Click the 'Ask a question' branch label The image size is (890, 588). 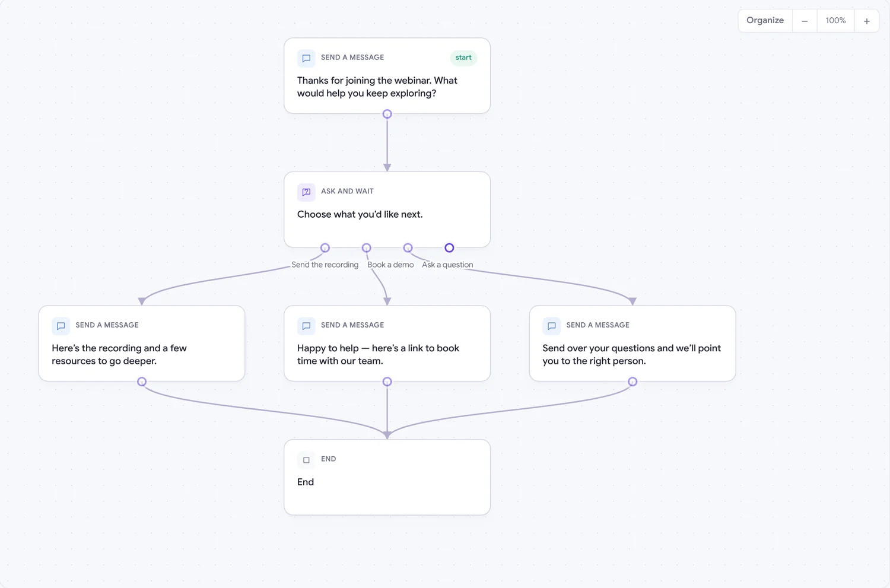tap(447, 265)
